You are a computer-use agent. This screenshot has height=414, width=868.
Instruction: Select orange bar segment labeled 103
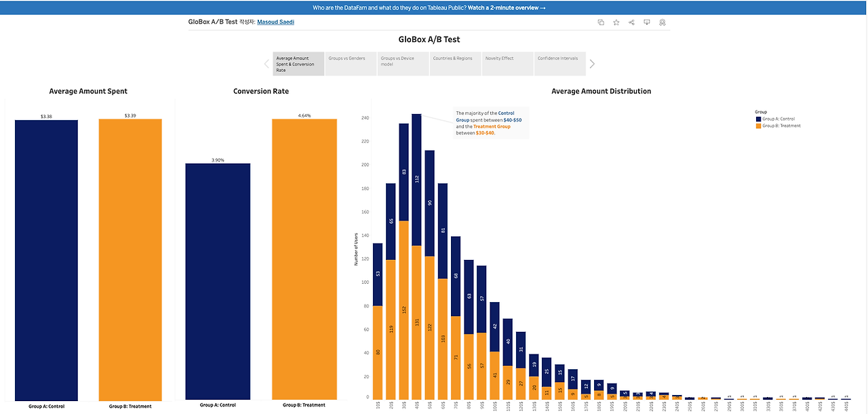coord(443,339)
